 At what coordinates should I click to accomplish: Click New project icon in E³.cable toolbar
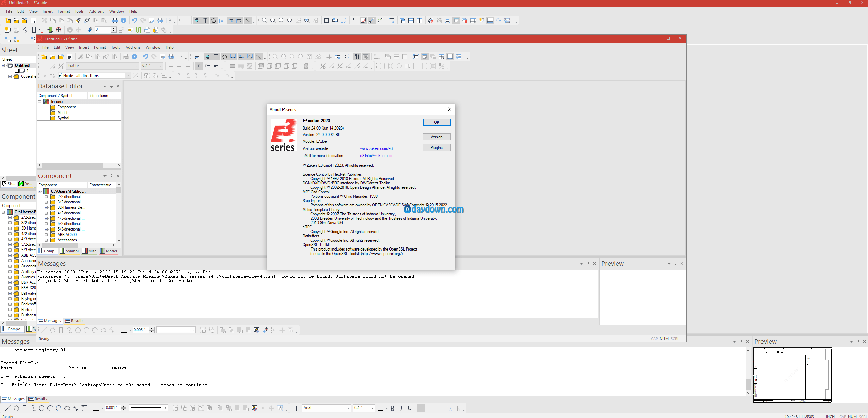[7, 21]
